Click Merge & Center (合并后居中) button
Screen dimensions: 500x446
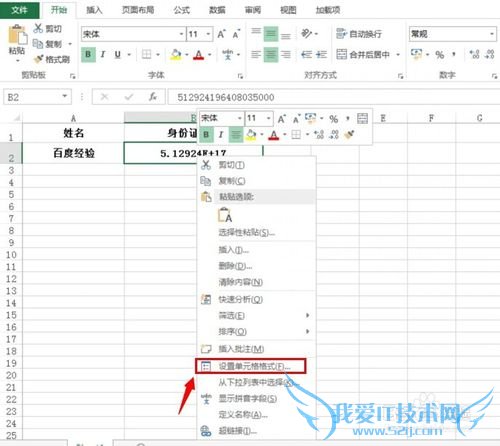[363, 54]
